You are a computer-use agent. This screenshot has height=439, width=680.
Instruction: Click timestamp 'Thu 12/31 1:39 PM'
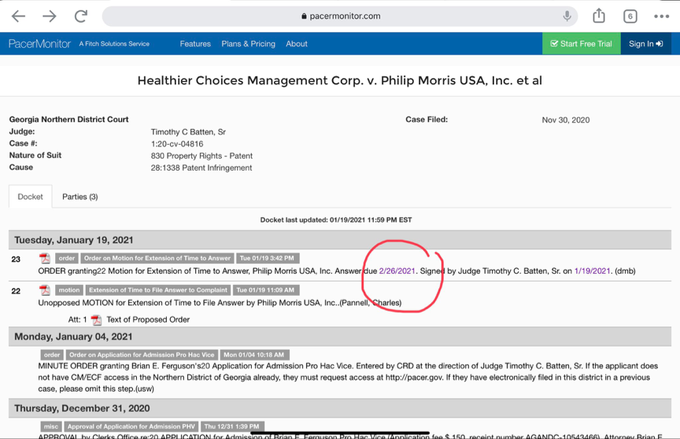(232, 426)
